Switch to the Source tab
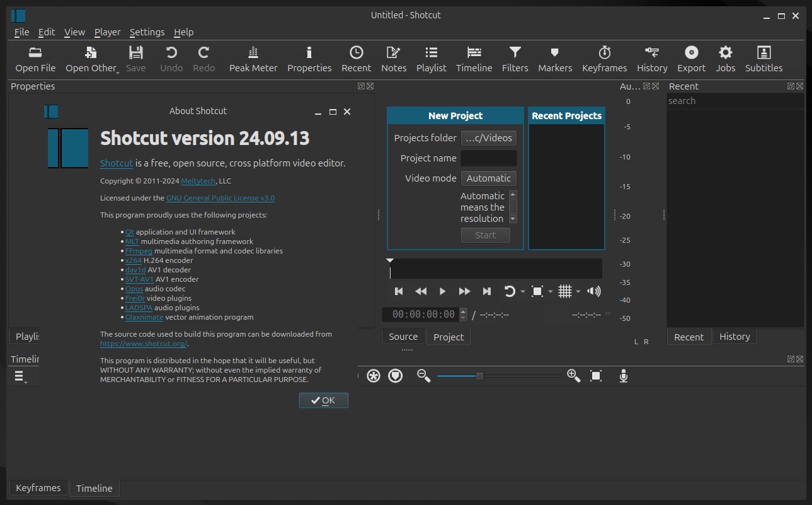Viewport: 812px width, 505px height. coord(403,337)
